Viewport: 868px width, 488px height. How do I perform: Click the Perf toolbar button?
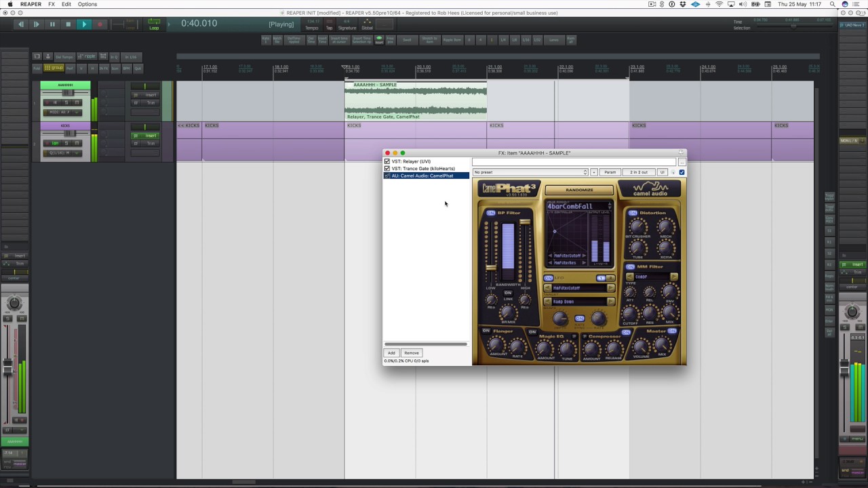click(69, 68)
